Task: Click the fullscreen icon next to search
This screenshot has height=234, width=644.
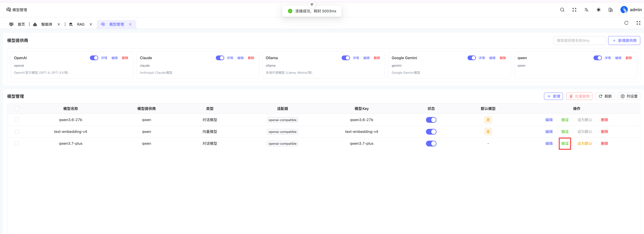Action: 574,10
